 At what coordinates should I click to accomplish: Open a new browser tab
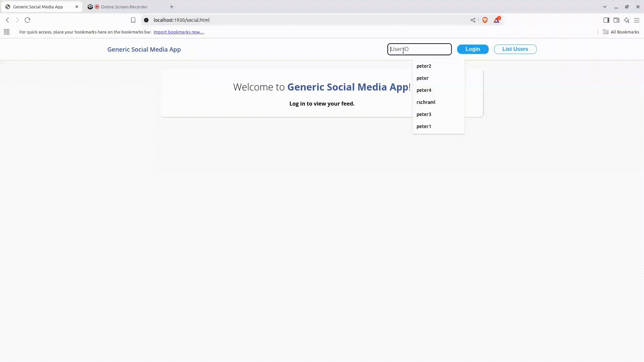pos(172,7)
